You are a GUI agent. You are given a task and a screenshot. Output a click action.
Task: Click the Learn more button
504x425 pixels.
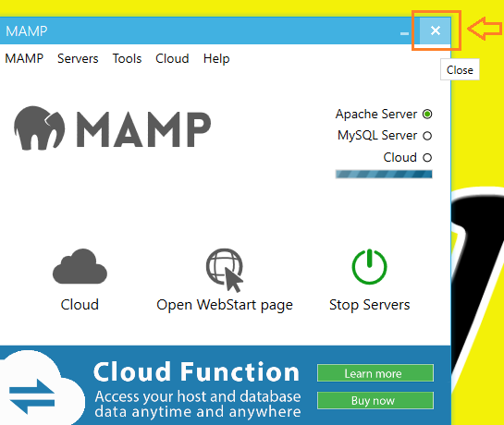[375, 373]
